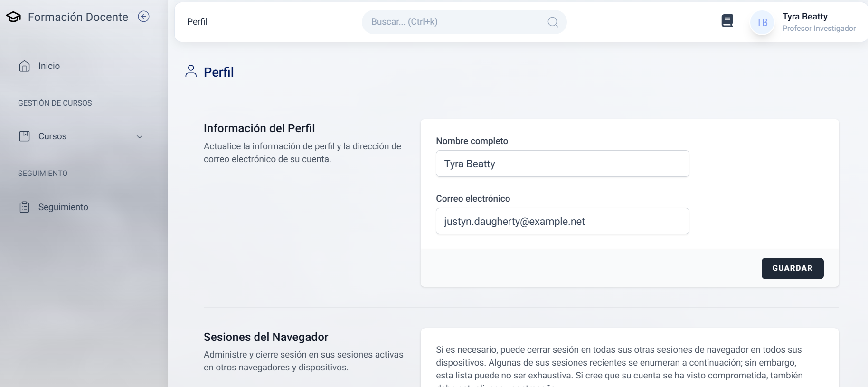Screen dimensions: 868x387
Task: Click the Cursos bookmark icon
Action: pyautogui.click(x=24, y=136)
